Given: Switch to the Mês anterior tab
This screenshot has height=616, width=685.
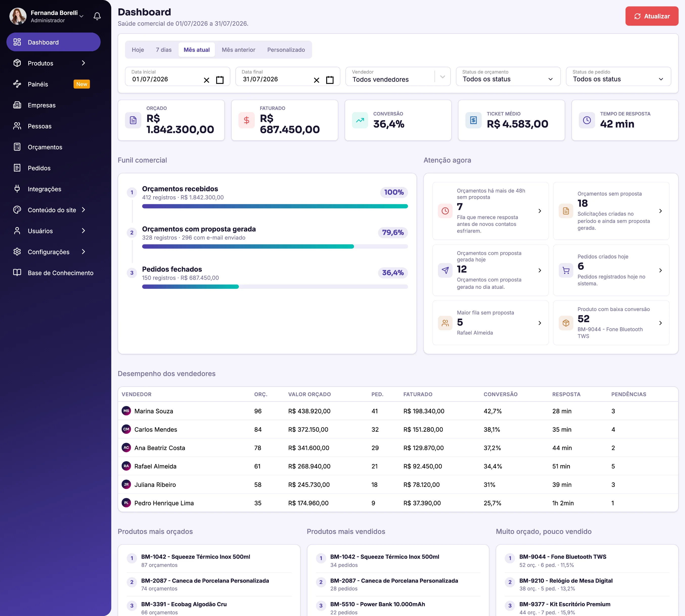Looking at the screenshot, I should 238,50.
